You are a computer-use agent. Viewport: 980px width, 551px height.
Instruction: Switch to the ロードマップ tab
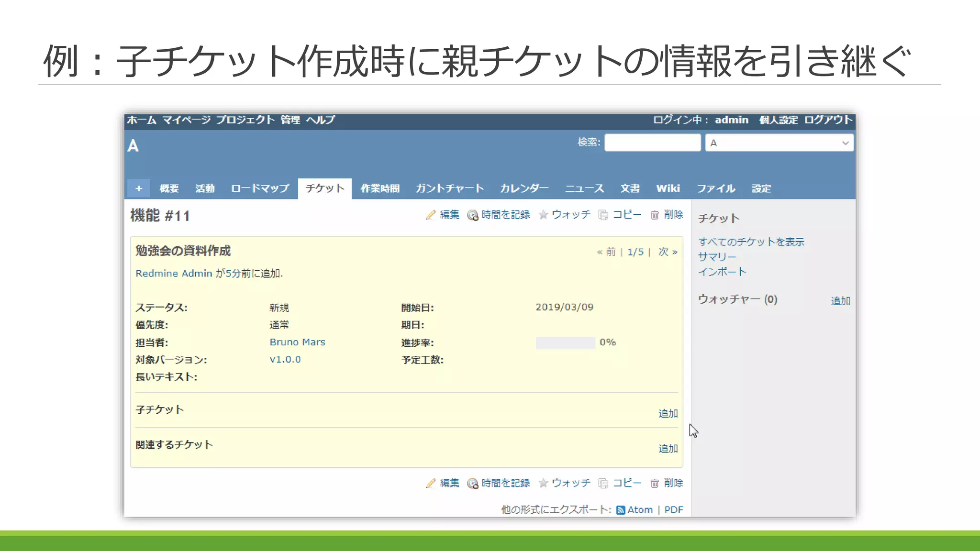click(260, 188)
